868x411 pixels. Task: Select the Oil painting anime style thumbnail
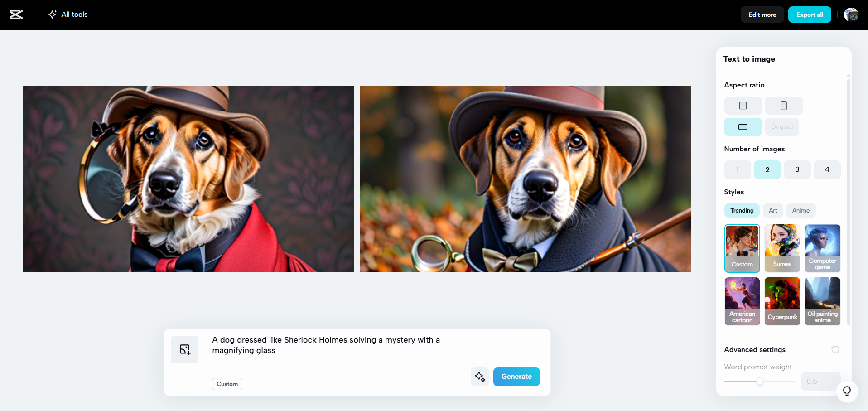click(823, 301)
